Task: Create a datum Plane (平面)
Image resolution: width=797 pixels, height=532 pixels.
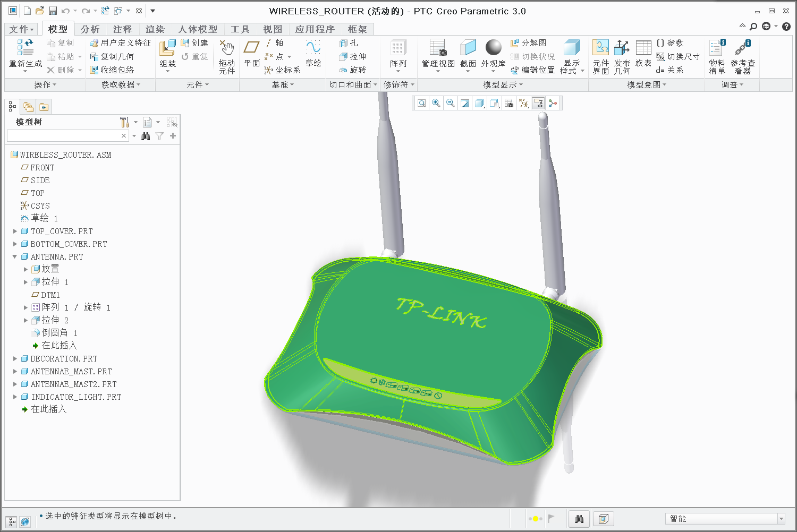Action: point(252,53)
